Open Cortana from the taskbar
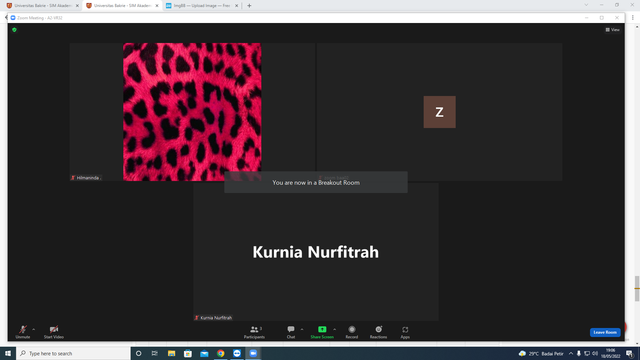This screenshot has height=360, width=640. pos(138,353)
